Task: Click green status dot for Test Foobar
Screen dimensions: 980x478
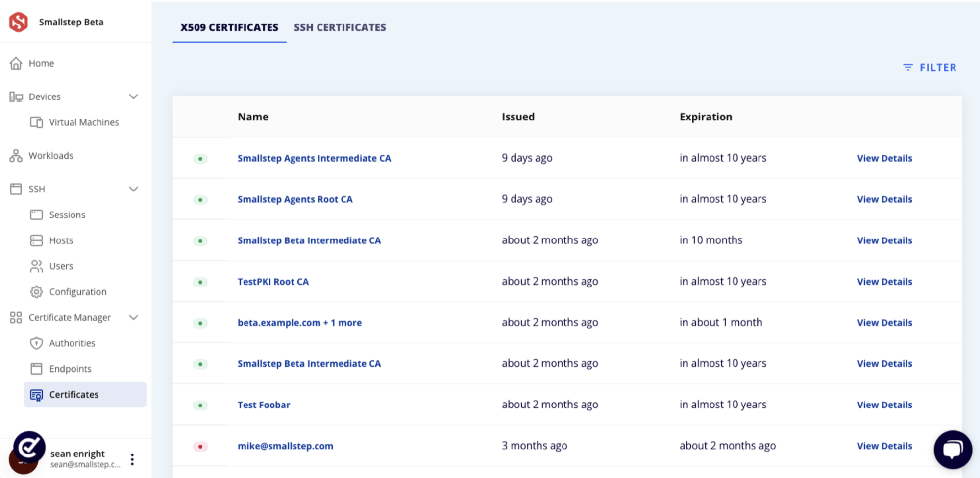Action: (200, 406)
